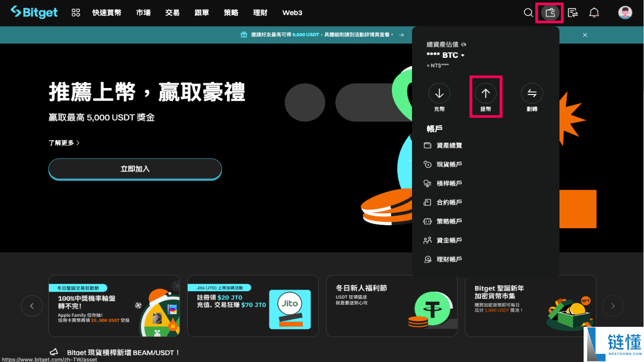Click the 提幣 withdraw arrow icon

coord(486,93)
